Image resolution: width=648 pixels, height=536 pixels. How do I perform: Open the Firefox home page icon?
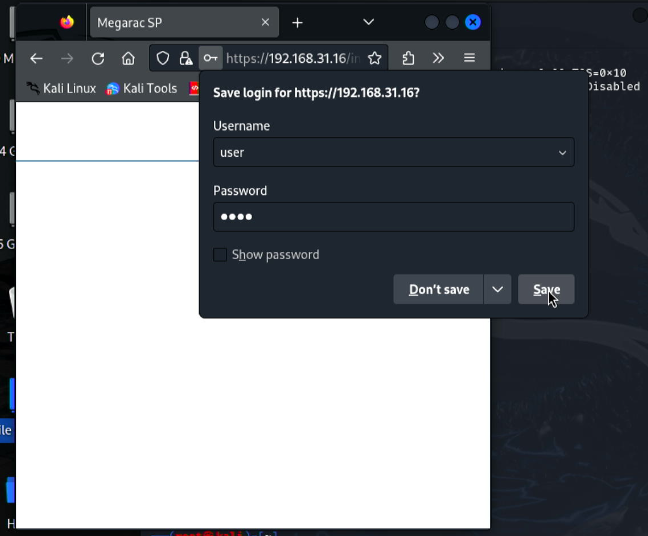(x=128, y=58)
